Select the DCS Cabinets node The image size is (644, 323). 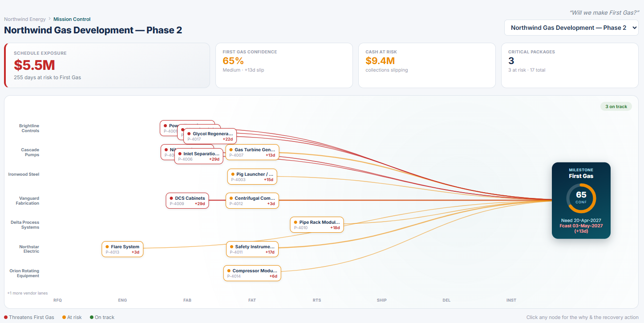(187, 201)
